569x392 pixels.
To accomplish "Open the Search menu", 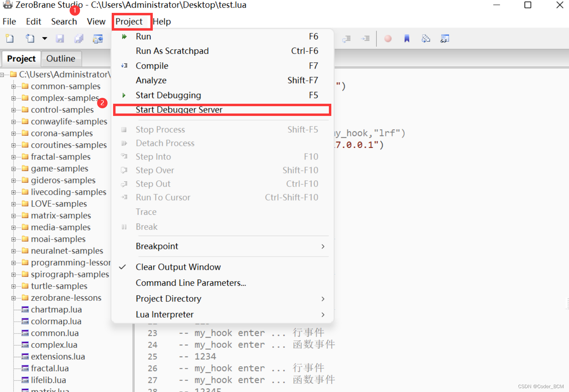I will [x=64, y=22].
